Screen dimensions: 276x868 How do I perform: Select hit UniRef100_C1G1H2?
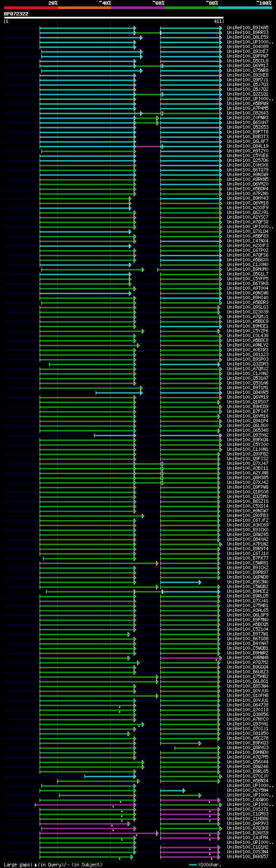pyautogui.click(x=248, y=847)
